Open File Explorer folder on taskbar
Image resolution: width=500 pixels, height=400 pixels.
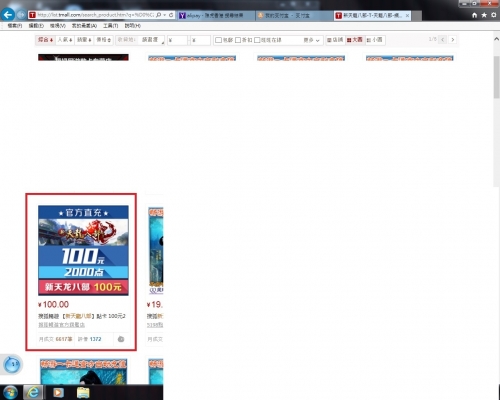point(83,393)
